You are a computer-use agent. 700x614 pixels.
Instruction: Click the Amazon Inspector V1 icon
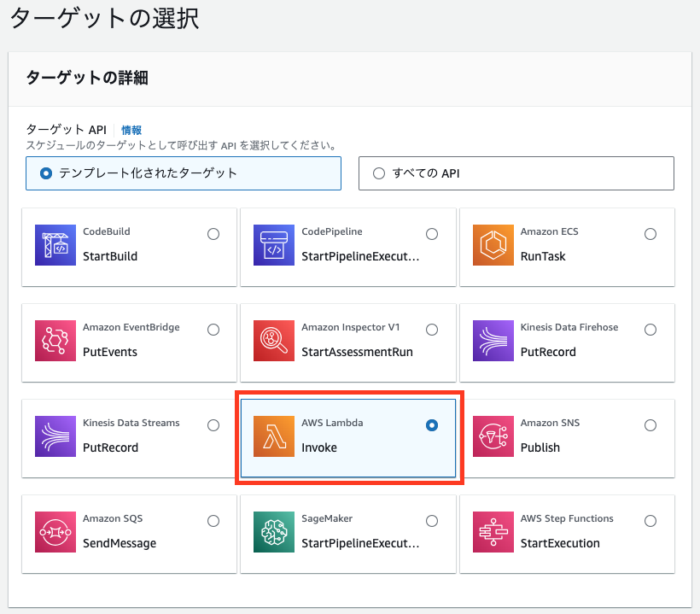tap(274, 341)
